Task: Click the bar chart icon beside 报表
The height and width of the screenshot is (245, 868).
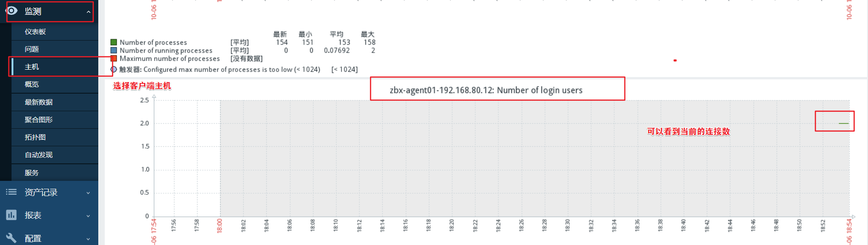Action: coord(12,215)
